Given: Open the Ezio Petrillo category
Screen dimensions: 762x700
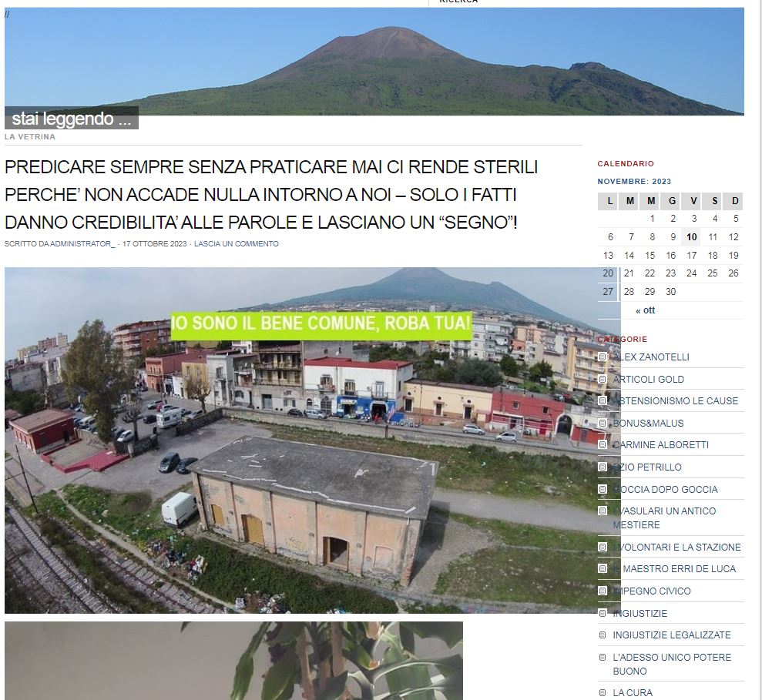Looking at the screenshot, I should 647,467.
